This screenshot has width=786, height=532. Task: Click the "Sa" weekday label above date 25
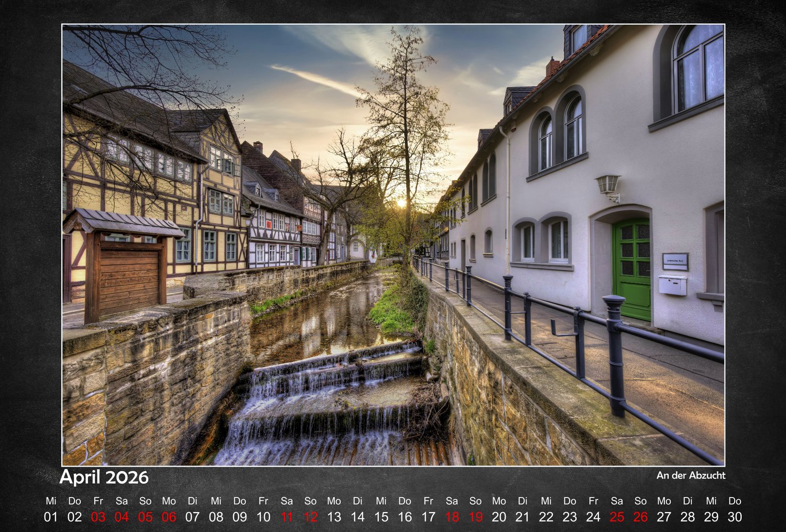point(617,501)
